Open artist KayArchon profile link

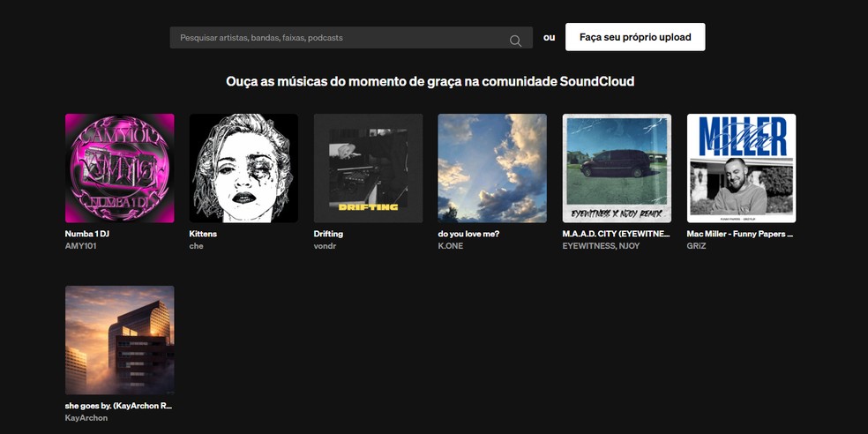tap(86, 418)
